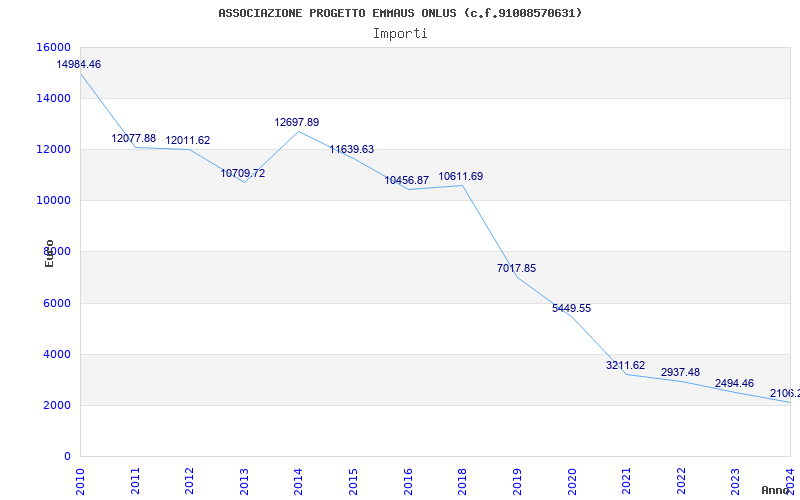This screenshot has width=800, height=500.
Task: Click the 4000 y-axis tick label
Action: click(57, 355)
